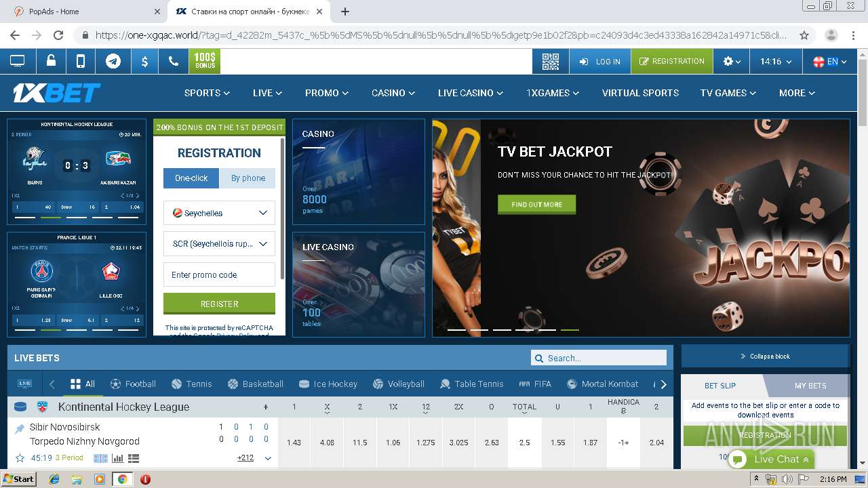Switch to the MY BETS tab

pyautogui.click(x=810, y=386)
